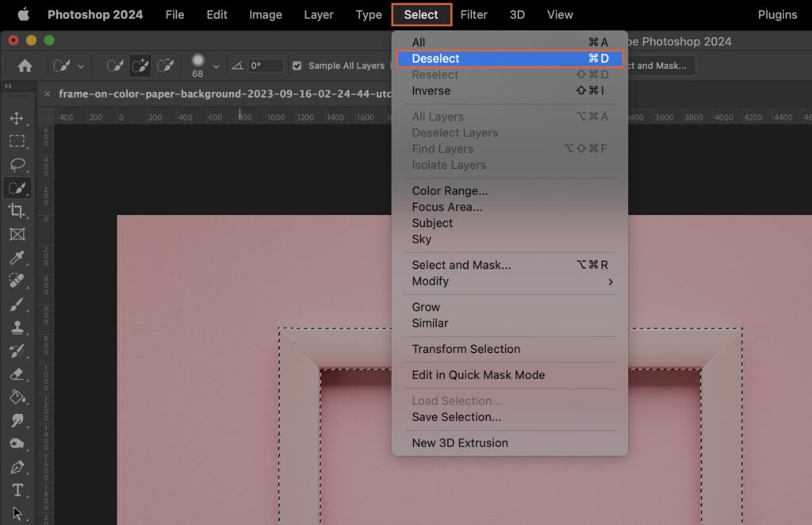Enable Subtract from Selection mode

[165, 66]
